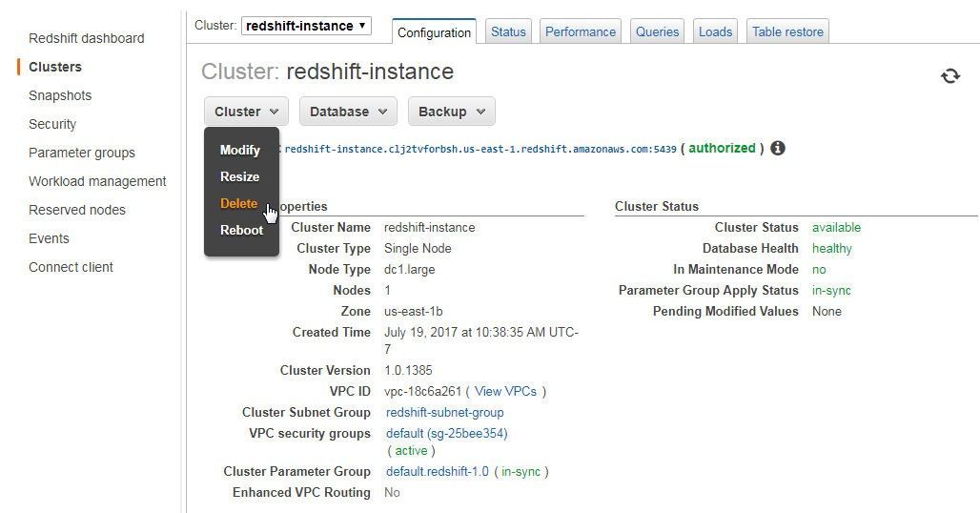Switch to the Performance tab

[x=580, y=31]
